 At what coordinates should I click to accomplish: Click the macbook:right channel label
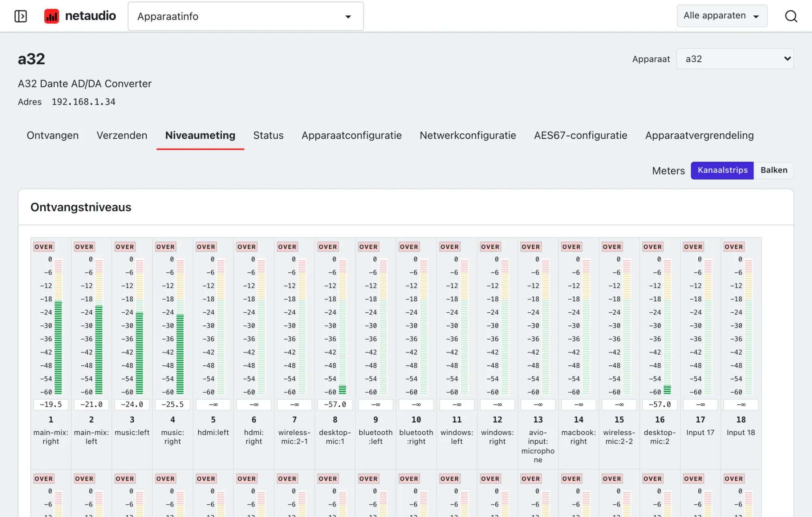click(x=579, y=437)
